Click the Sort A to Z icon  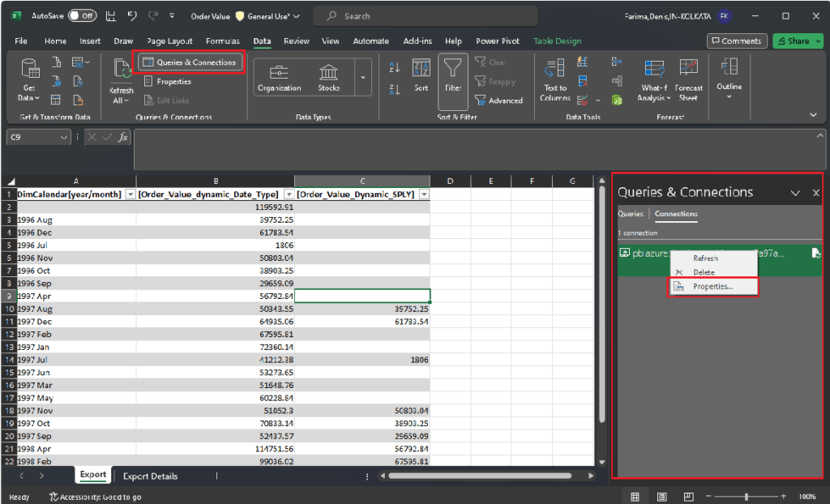pos(395,67)
